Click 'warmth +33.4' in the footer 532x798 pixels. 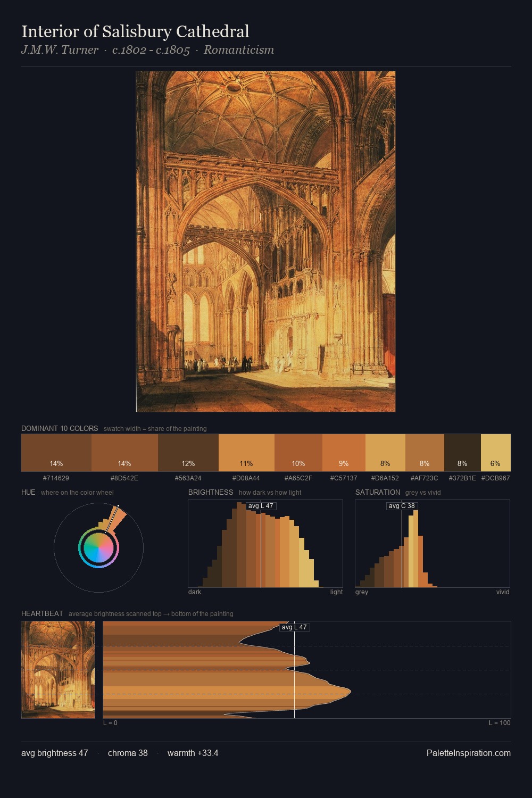pos(193,753)
